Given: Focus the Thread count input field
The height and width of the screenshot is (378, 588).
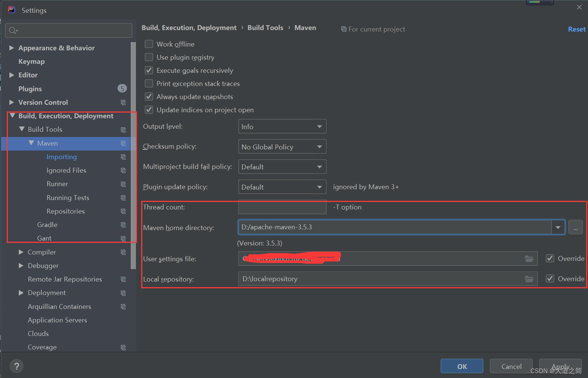Looking at the screenshot, I should (x=282, y=207).
